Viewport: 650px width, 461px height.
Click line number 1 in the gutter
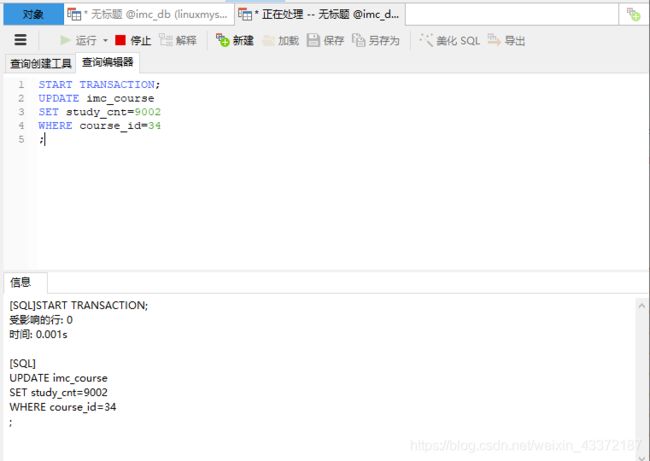click(21, 85)
